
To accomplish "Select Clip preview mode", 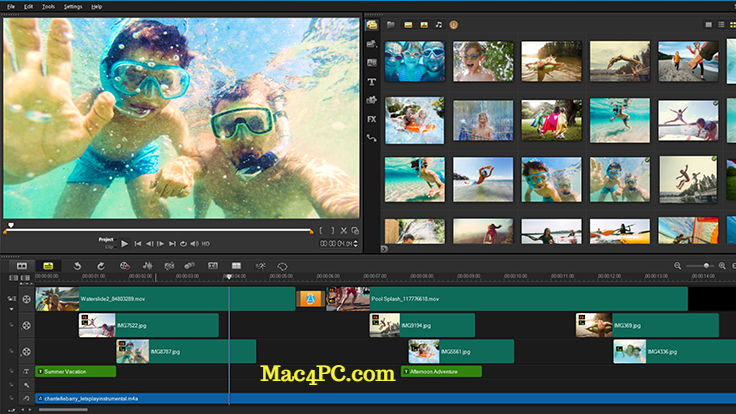I will tap(109, 246).
